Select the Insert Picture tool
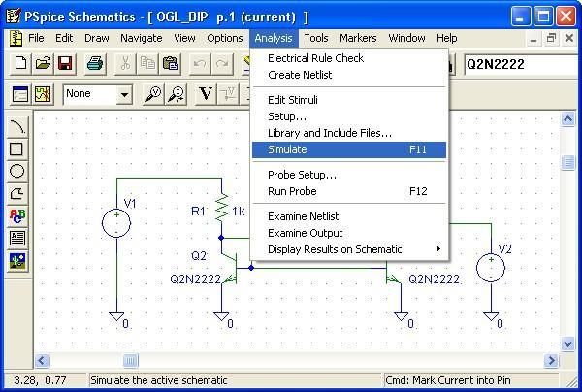The width and height of the screenshot is (582, 392). point(16,261)
